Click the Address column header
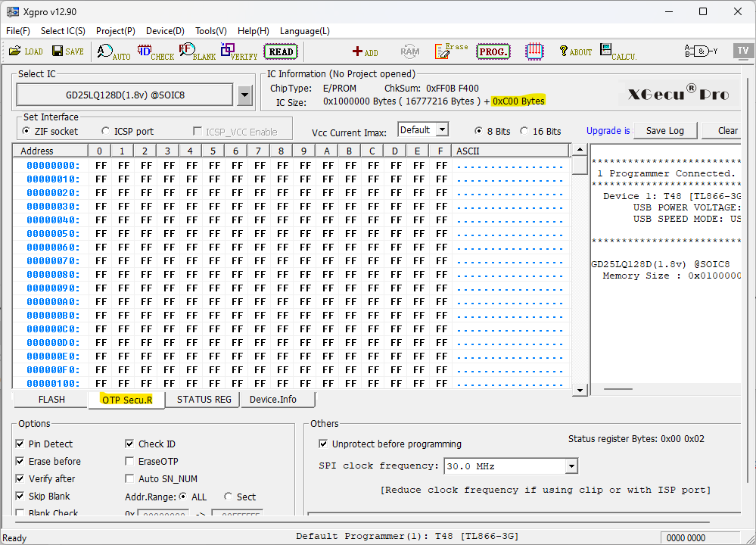This screenshot has height=545, width=756. [x=51, y=151]
